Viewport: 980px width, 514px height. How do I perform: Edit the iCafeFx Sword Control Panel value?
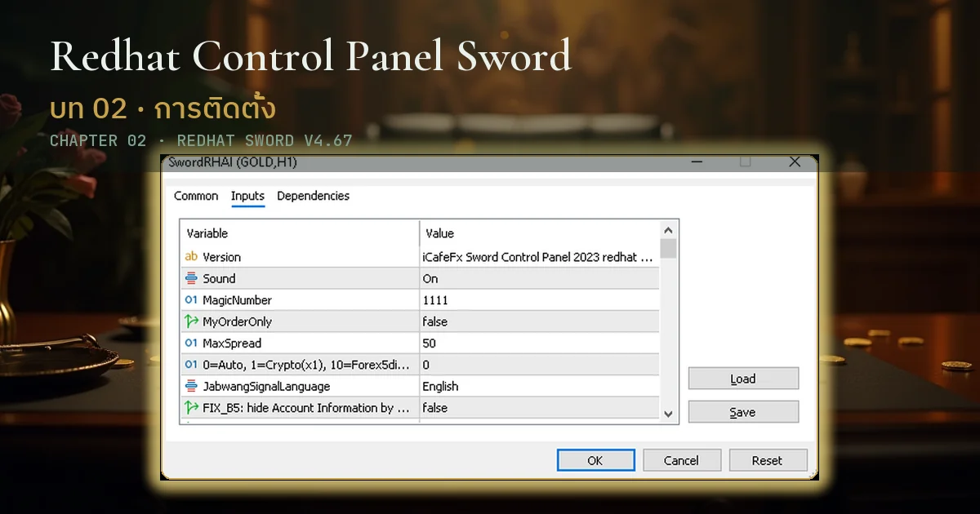click(x=539, y=257)
